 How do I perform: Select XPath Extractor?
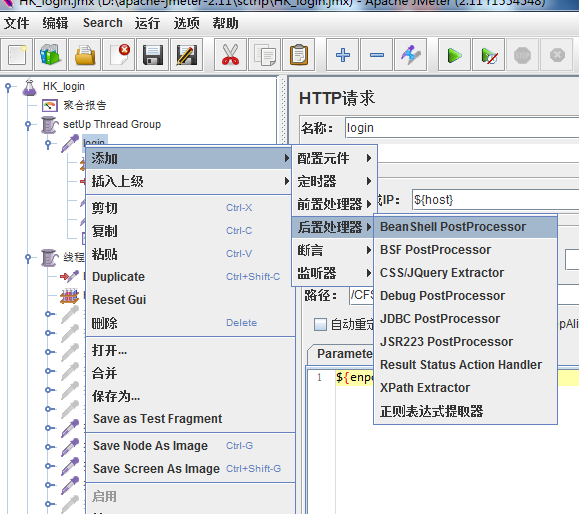[465, 388]
